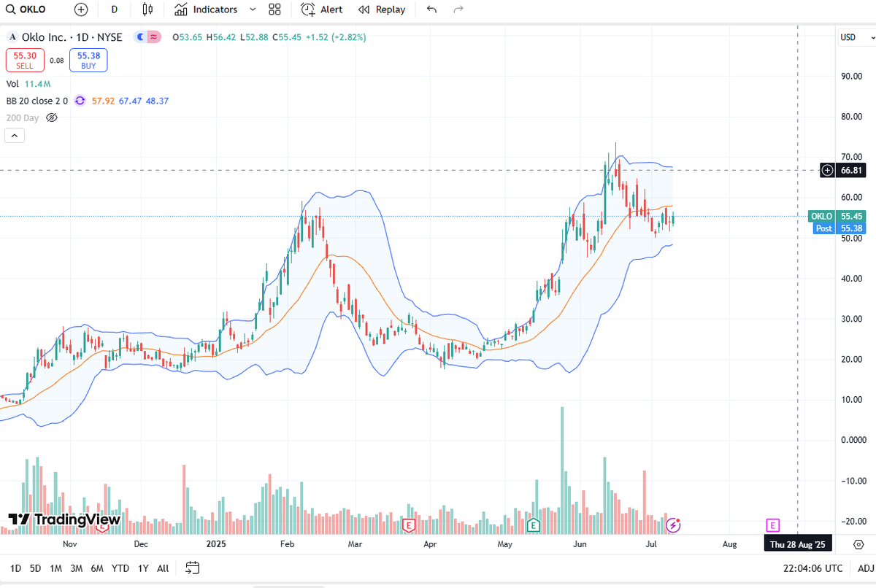Click the earnings E marker near April
The image size is (876, 588).
pos(409,525)
